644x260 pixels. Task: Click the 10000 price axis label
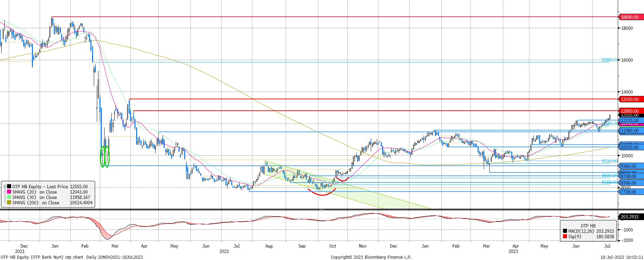[627, 156]
